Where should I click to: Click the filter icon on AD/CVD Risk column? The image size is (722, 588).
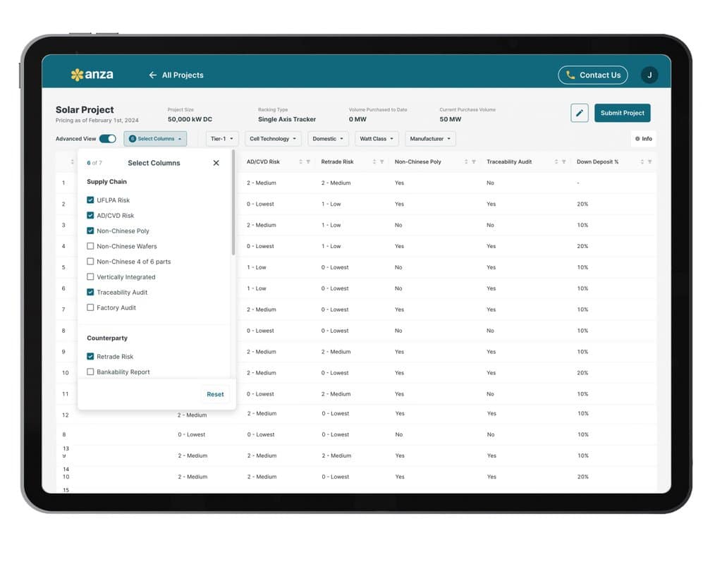pos(308,162)
